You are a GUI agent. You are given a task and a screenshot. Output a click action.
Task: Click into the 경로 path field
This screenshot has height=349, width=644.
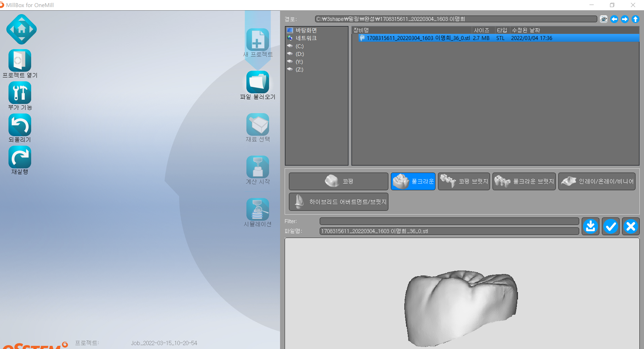point(456,19)
